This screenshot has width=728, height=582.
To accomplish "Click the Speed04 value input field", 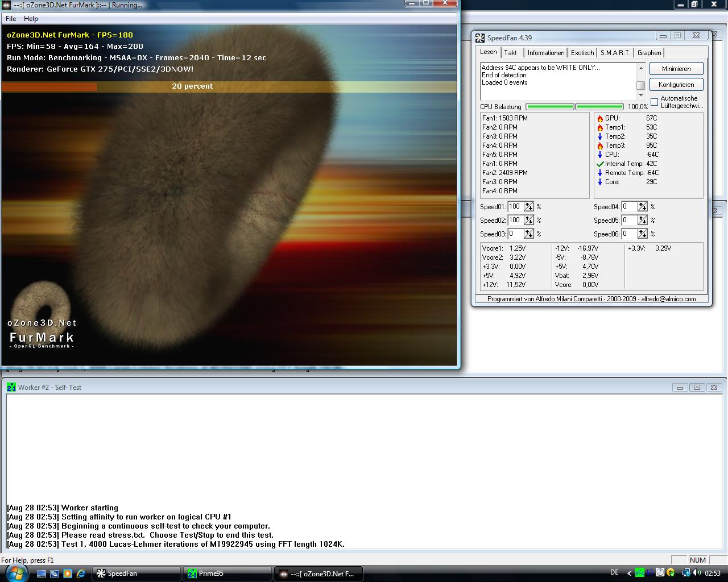I will (x=629, y=206).
